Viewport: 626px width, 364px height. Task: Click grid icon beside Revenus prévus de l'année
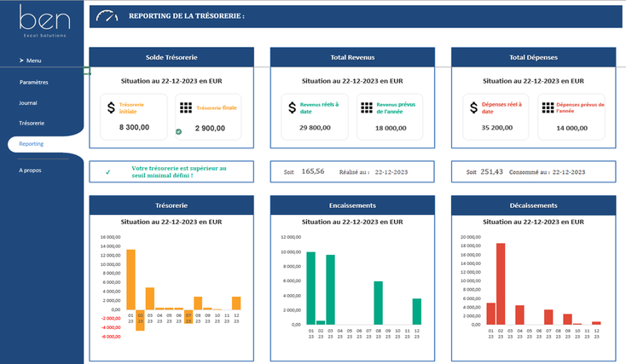366,107
